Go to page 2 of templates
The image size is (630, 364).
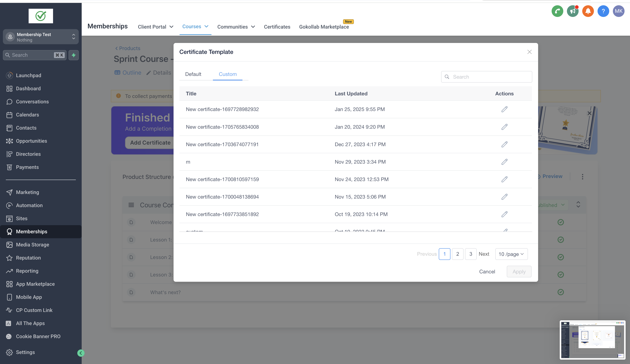[458, 254]
